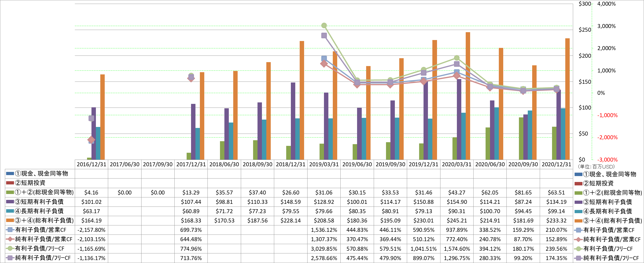Click the green bar for 2020/09/30
The width and height of the screenshot is (644, 263).
[x=521, y=138]
